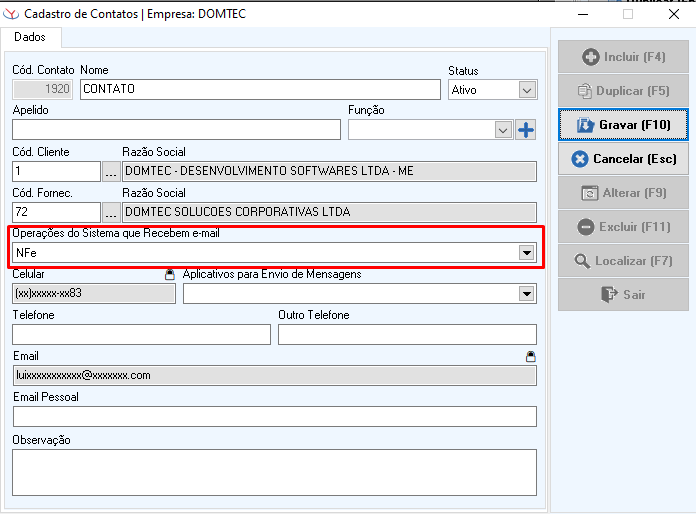
Task: Click into the Nome text field
Action: 260,90
